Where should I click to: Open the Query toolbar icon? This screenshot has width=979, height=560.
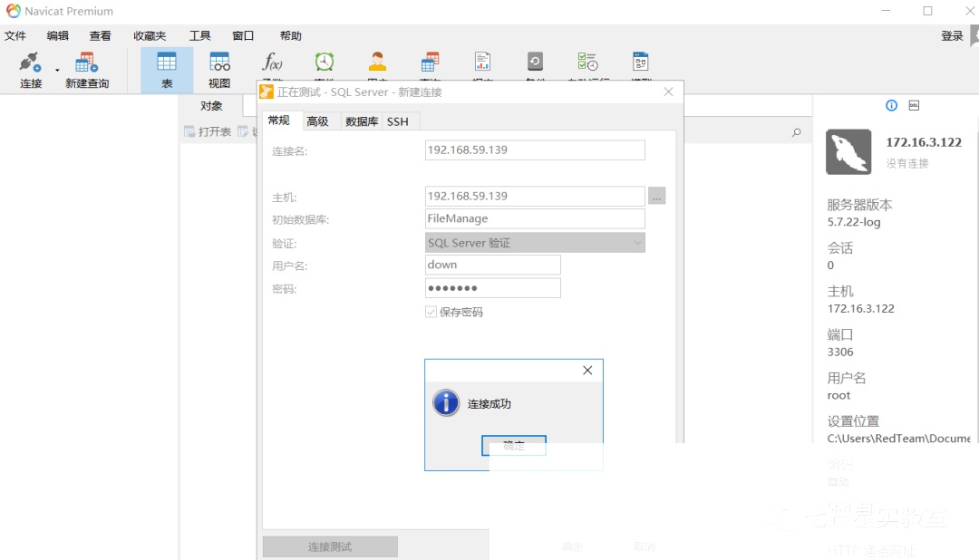(430, 63)
